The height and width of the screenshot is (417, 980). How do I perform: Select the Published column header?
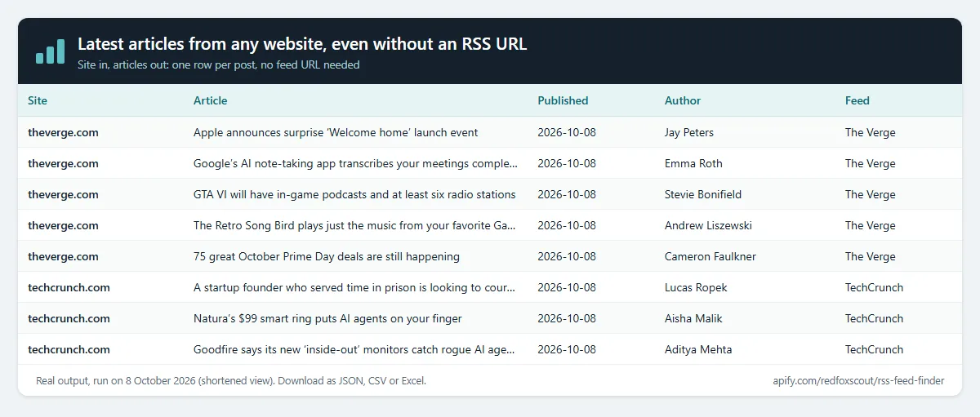pyautogui.click(x=563, y=100)
